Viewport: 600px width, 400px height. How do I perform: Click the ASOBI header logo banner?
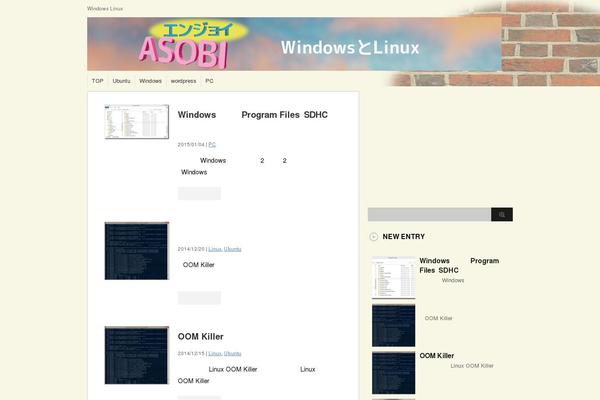point(294,44)
